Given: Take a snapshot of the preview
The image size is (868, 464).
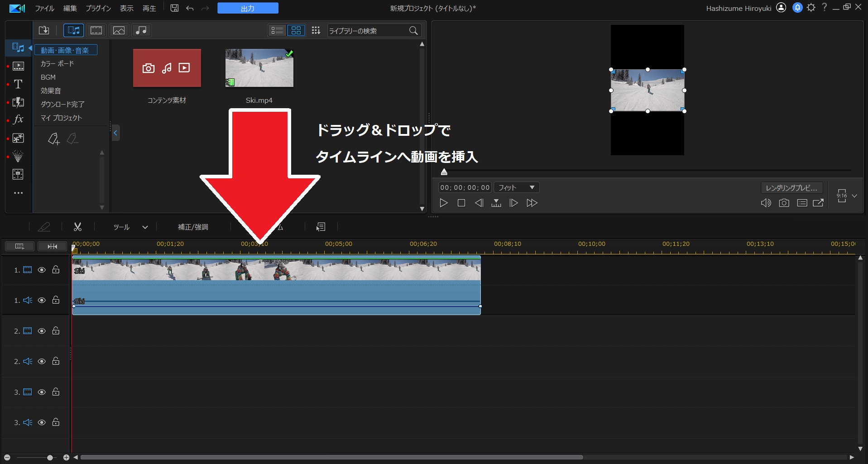Looking at the screenshot, I should (784, 203).
